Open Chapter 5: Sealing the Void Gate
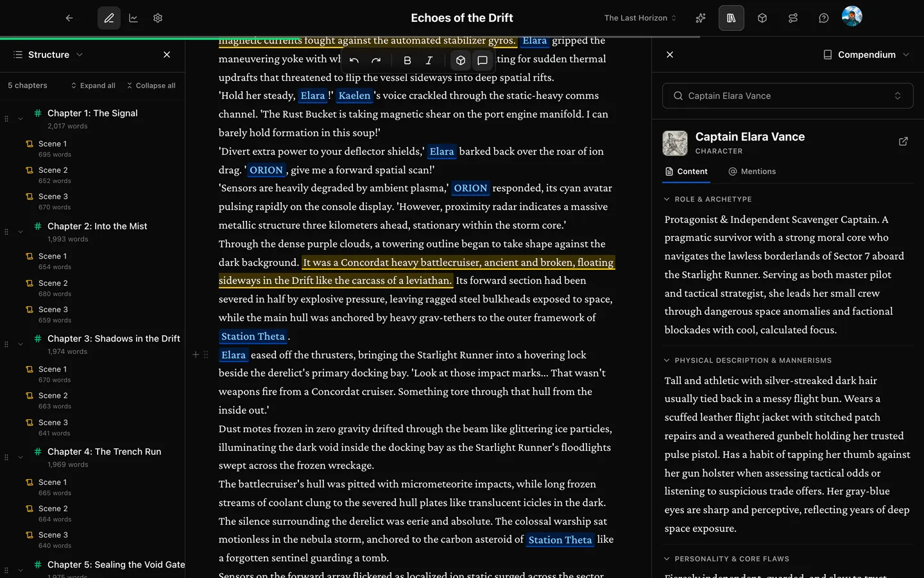924x578 pixels. click(116, 565)
